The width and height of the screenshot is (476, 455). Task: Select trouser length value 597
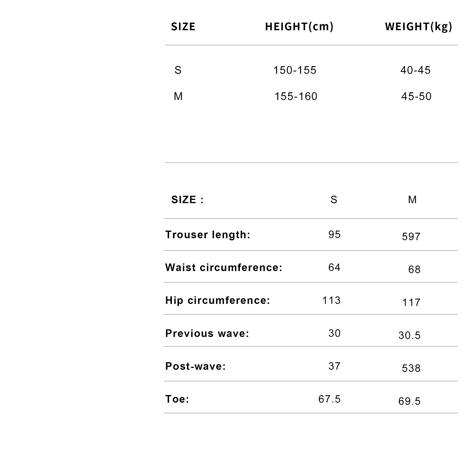coord(411,237)
